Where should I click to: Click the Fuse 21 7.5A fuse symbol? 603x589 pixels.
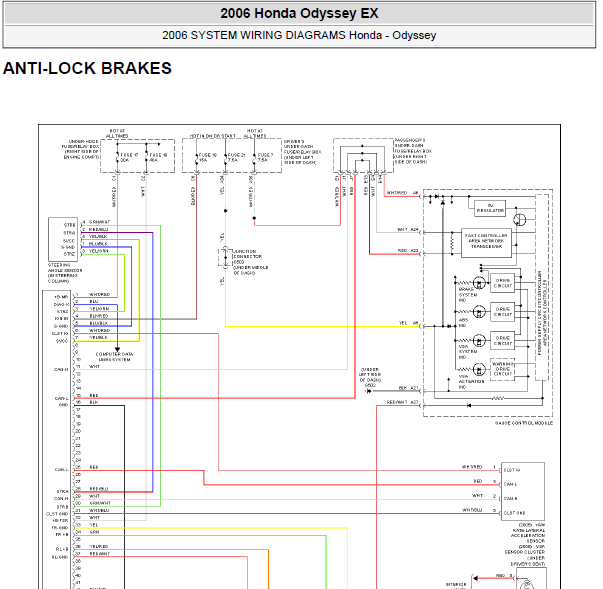coord(226,157)
